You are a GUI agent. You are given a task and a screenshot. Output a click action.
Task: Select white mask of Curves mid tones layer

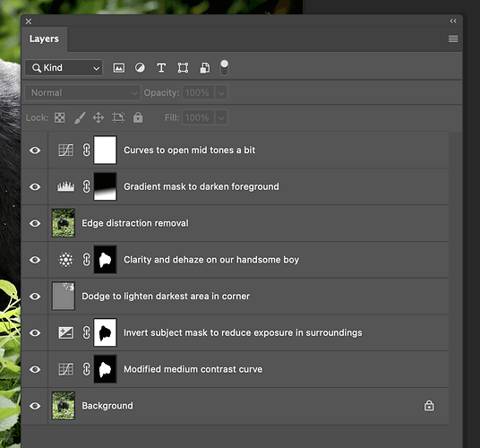point(105,150)
